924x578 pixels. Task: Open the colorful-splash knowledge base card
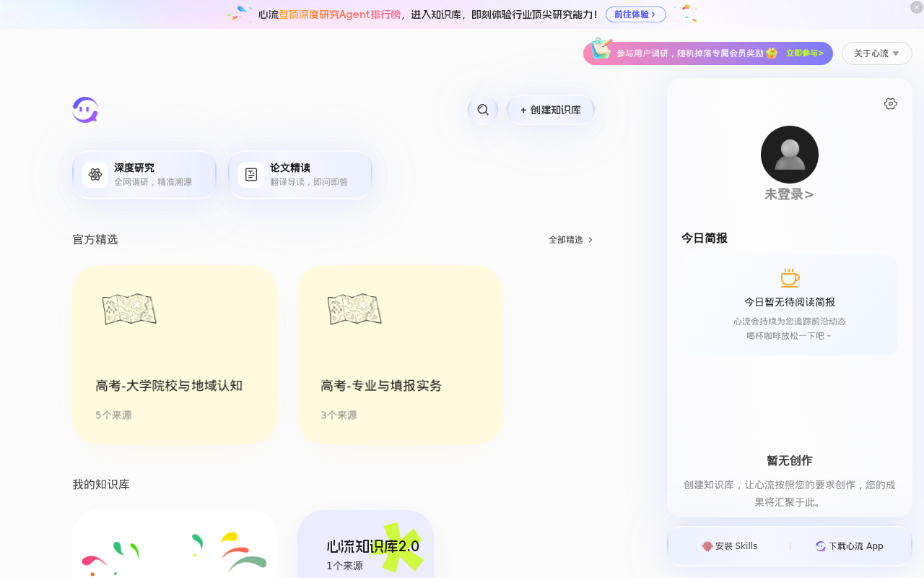pyautogui.click(x=175, y=544)
